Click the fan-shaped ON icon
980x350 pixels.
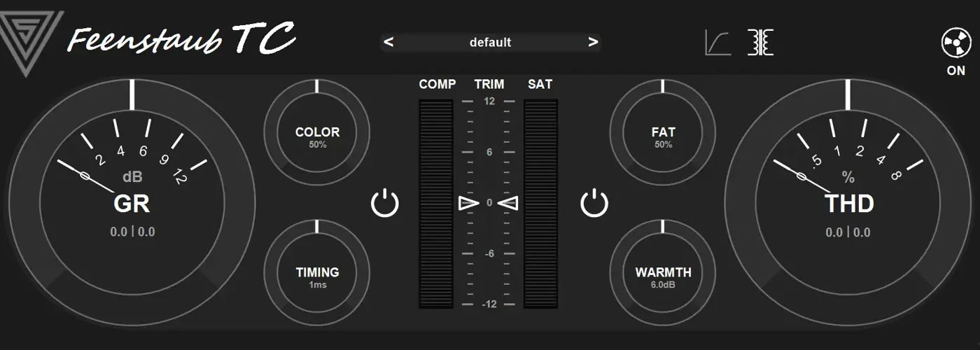coord(955,43)
